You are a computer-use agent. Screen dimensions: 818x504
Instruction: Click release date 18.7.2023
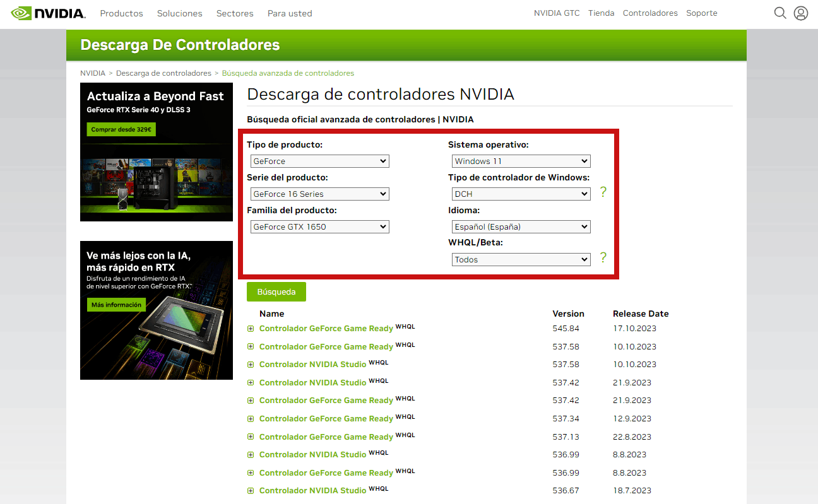click(x=632, y=491)
